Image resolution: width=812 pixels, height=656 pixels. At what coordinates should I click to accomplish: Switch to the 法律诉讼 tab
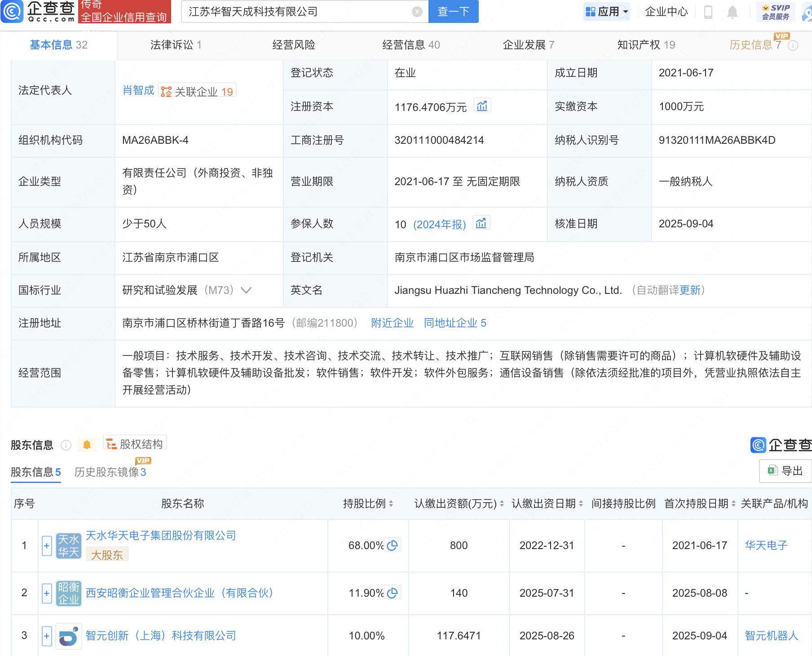tap(175, 45)
